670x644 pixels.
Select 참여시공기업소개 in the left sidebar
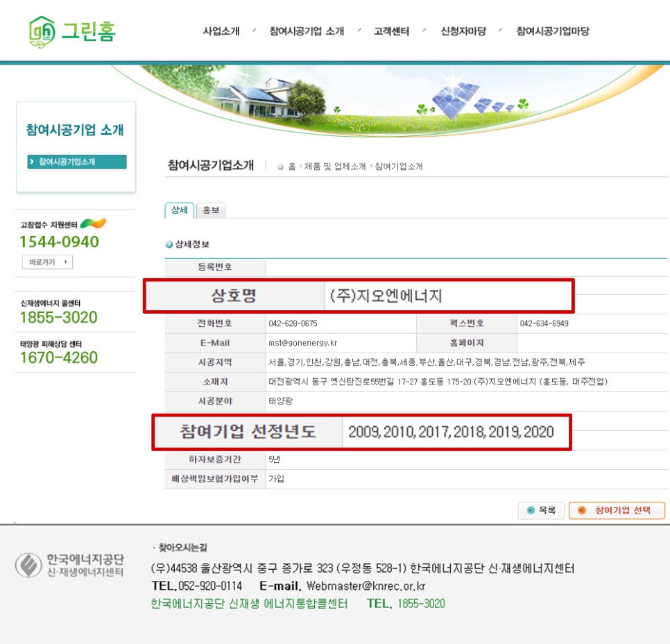(x=77, y=162)
